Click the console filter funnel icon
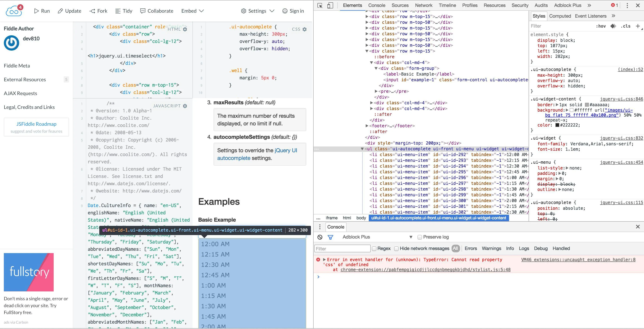Viewport: 644px width, 329px height. (x=330, y=237)
